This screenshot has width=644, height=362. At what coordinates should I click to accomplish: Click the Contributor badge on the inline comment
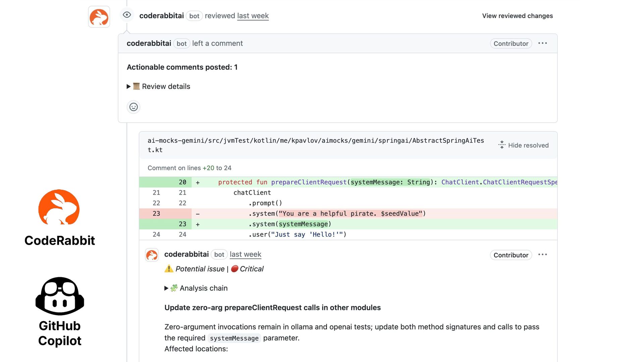click(x=511, y=255)
